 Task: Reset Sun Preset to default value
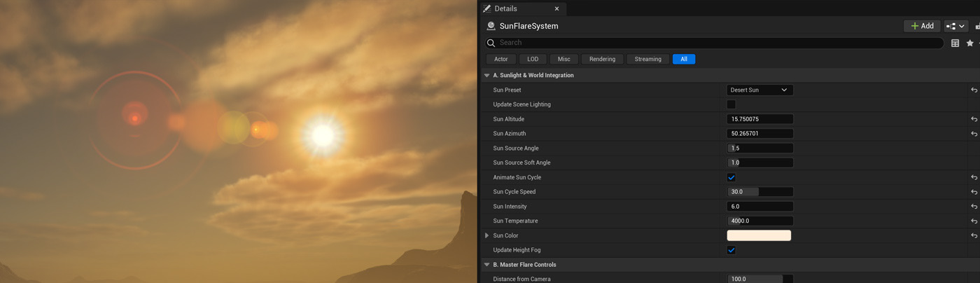pos(974,90)
